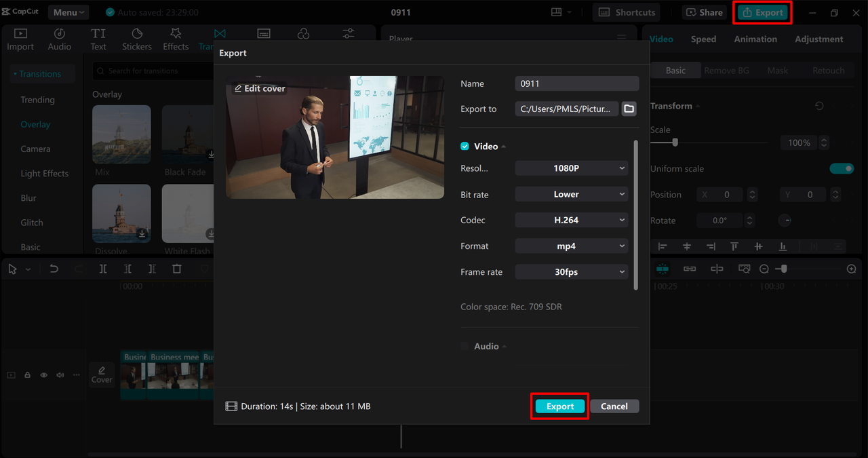Toggle the main track magnet snapping
The width and height of the screenshot is (868, 458).
click(663, 269)
